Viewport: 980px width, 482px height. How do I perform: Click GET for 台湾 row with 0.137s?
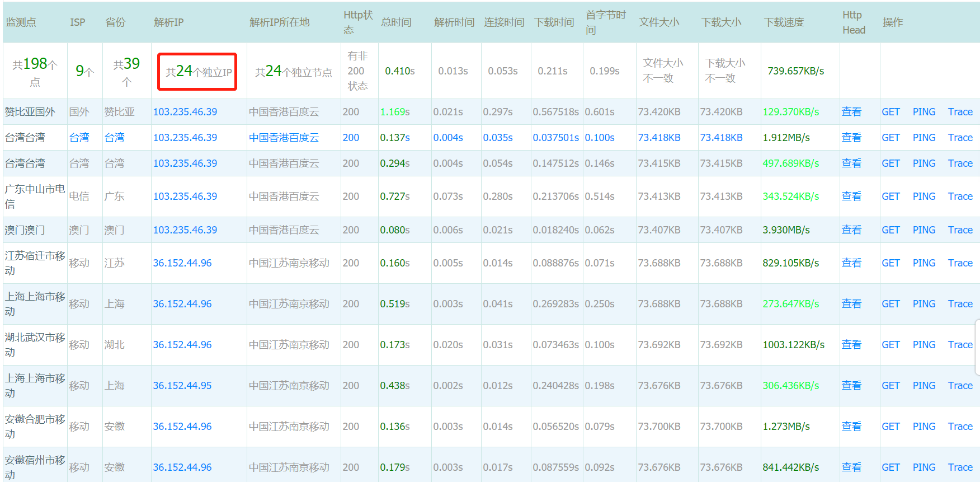891,138
